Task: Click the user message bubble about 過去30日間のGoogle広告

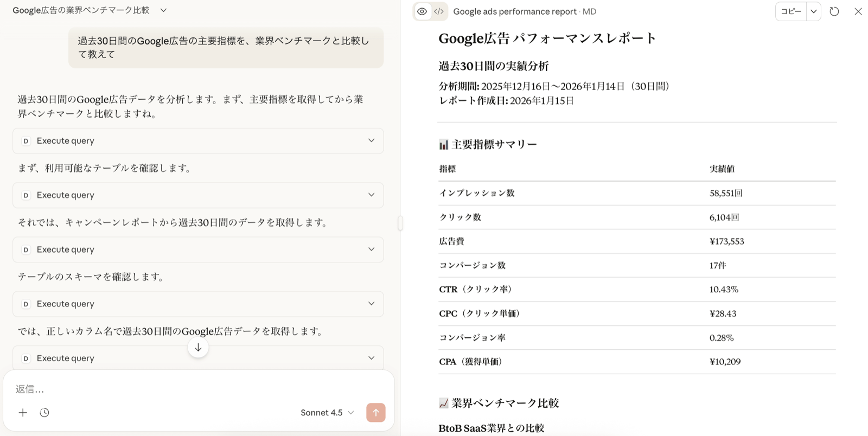Action: [x=226, y=48]
